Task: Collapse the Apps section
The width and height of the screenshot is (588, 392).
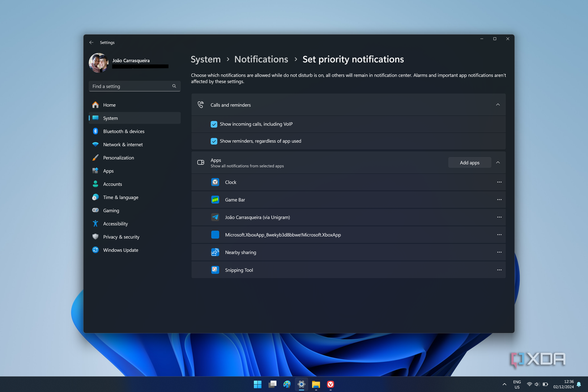Action: click(498, 162)
